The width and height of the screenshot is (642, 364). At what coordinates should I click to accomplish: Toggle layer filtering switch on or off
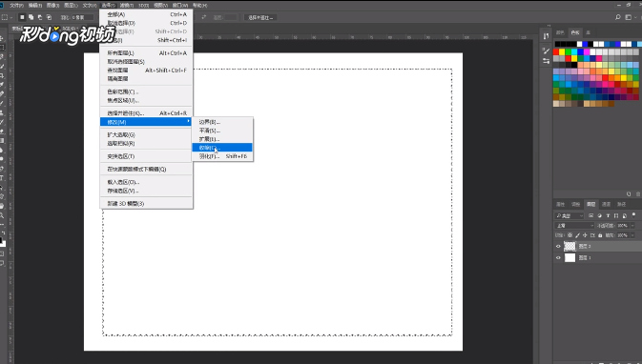(x=633, y=214)
